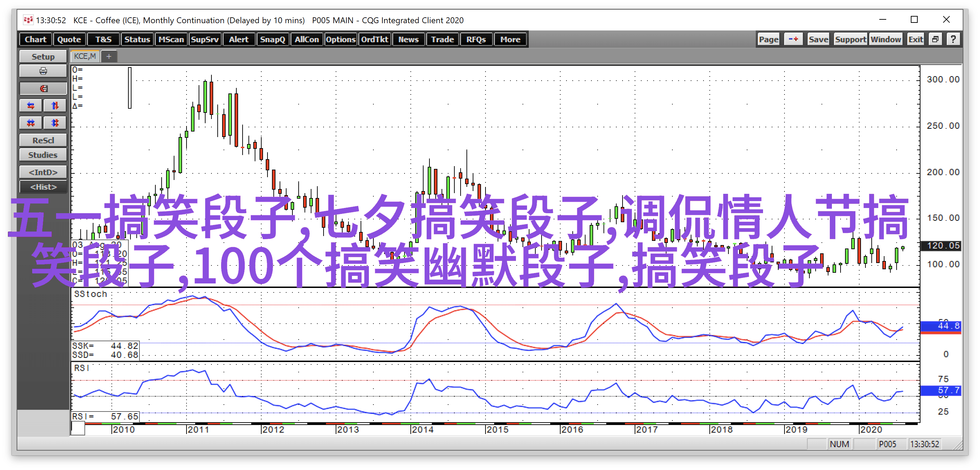Add a new tab with plus
980x470 pixels.
click(109, 56)
